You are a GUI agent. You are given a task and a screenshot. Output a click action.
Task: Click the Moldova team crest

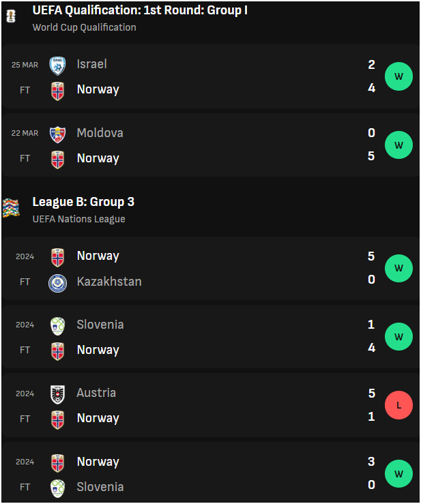57,134
